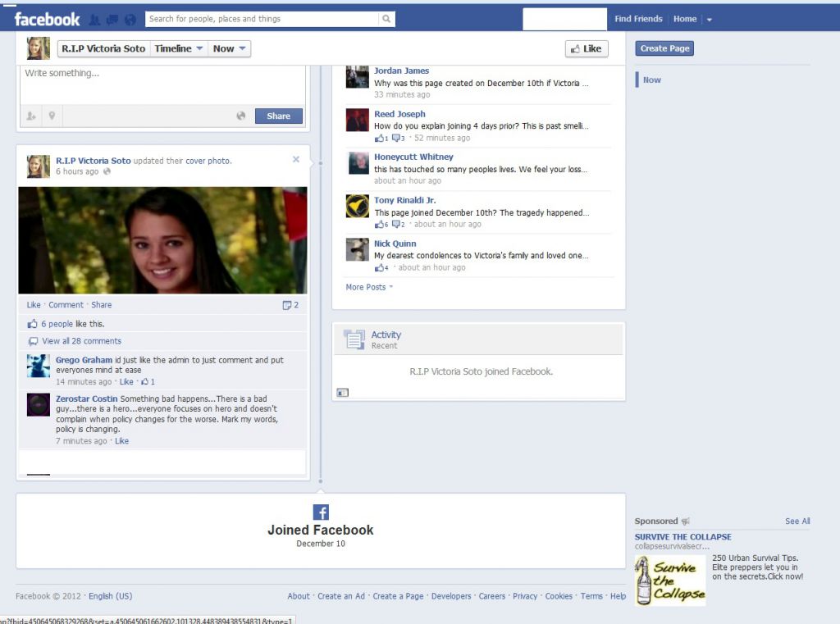Open Jordan James's profile name link

(401, 71)
